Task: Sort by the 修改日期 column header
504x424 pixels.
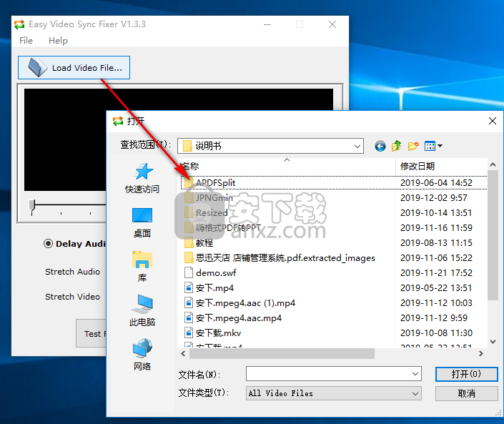Action: coord(441,166)
